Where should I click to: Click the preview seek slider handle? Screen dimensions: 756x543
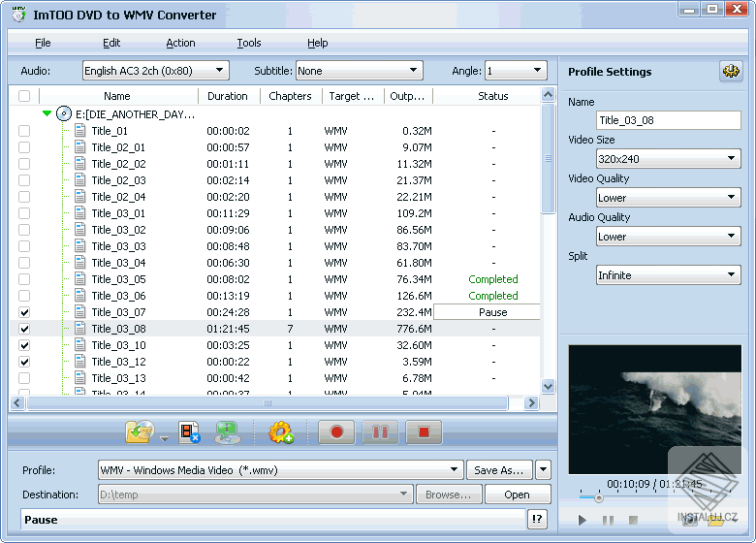(x=598, y=497)
